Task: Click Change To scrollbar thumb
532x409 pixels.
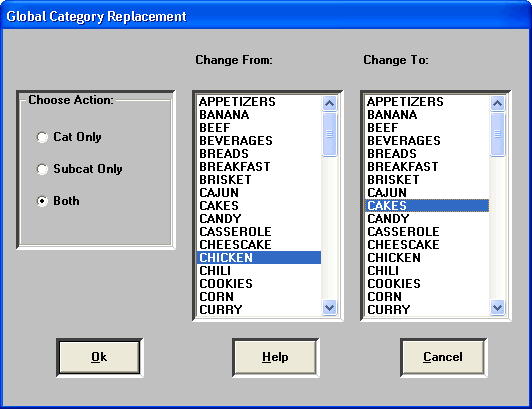Action: pos(497,134)
